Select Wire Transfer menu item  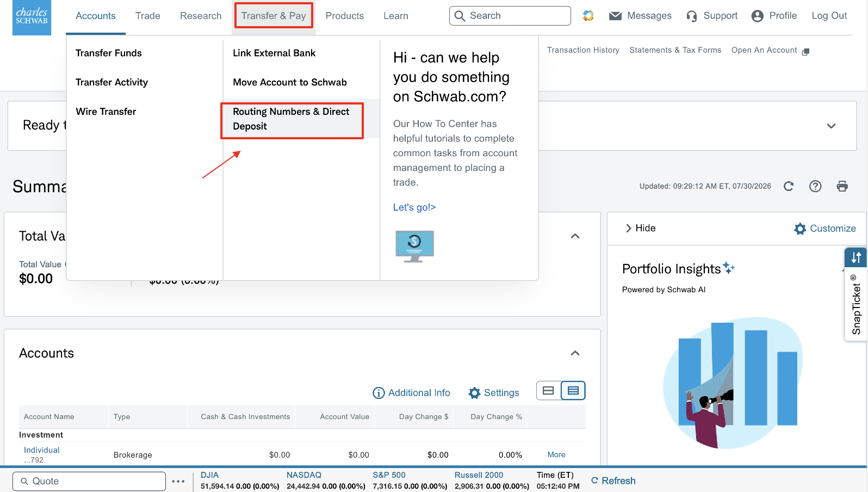point(106,112)
